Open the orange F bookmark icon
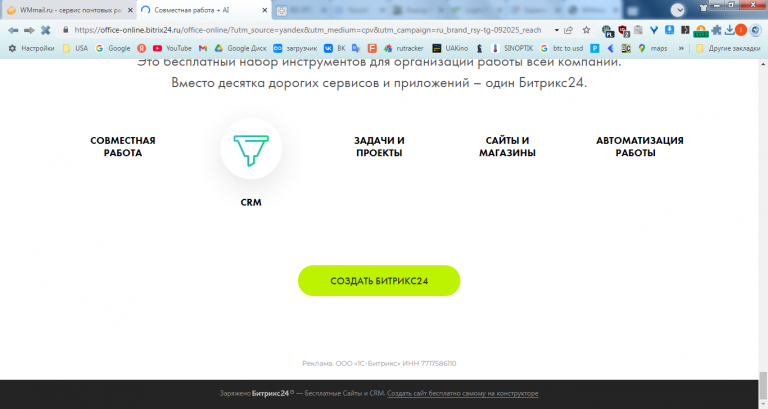 [x=372, y=48]
